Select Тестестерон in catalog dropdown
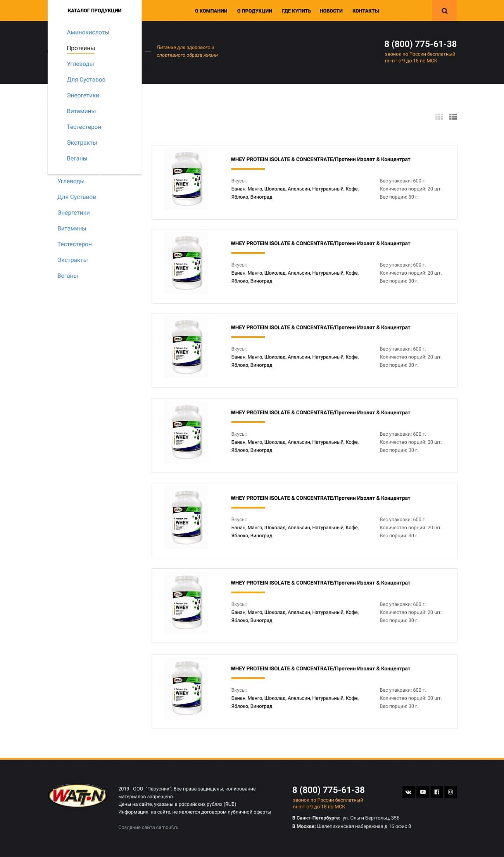504x857 pixels. [84, 127]
